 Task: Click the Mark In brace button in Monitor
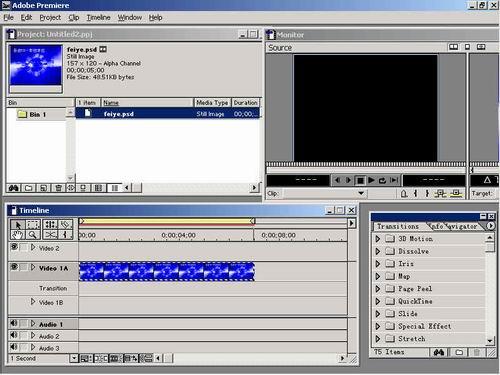pos(415,193)
